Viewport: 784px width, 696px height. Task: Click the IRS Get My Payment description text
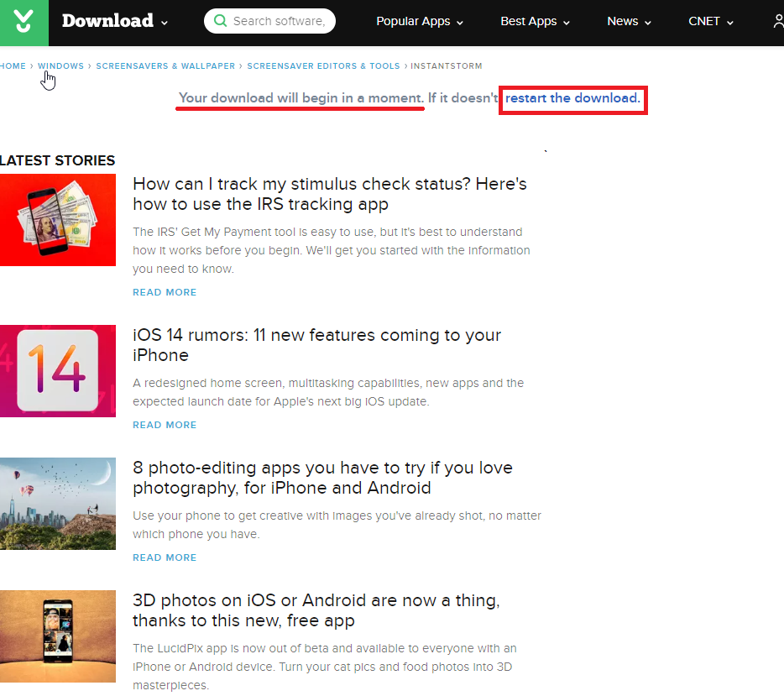(331, 250)
